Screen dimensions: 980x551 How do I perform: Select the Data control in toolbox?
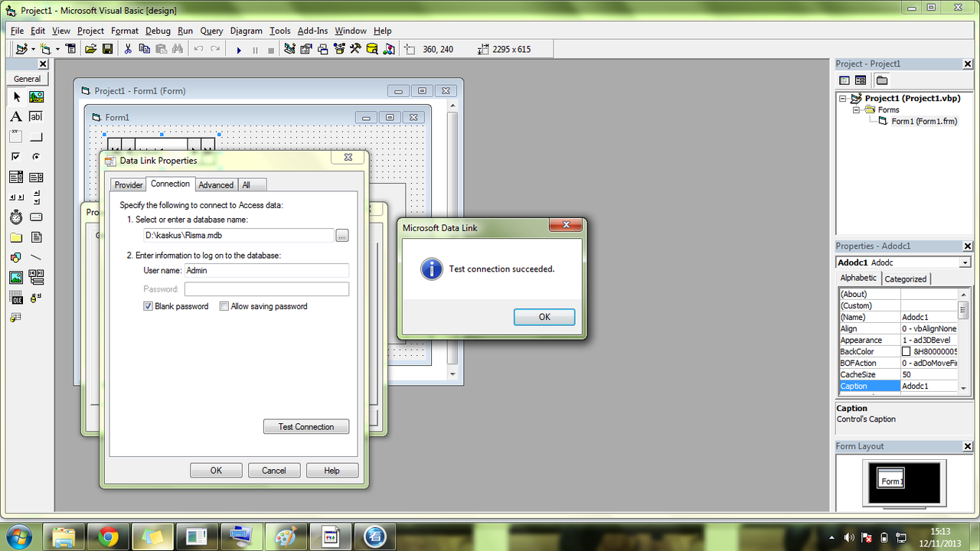[x=36, y=277]
